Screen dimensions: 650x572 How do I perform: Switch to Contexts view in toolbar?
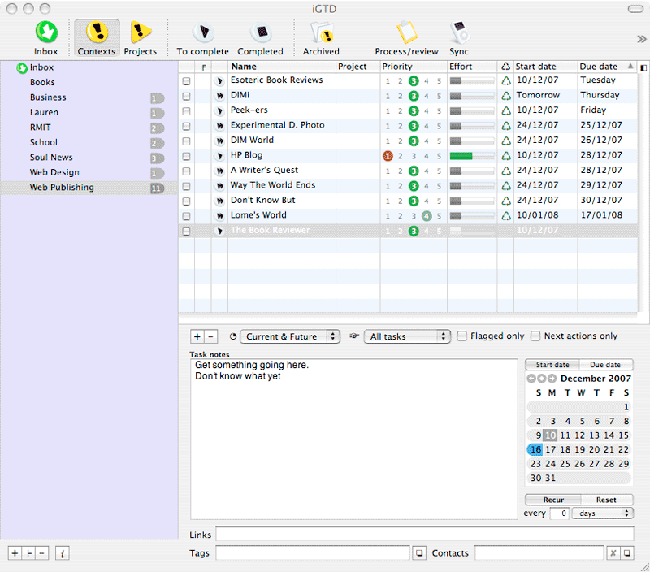[97, 35]
